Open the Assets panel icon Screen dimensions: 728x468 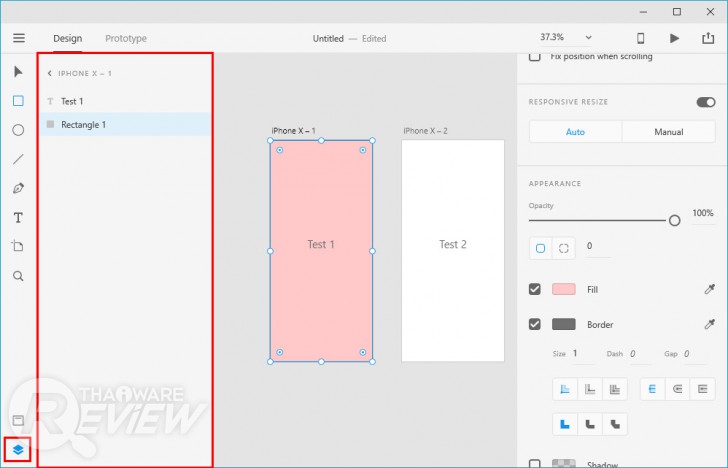click(x=18, y=421)
